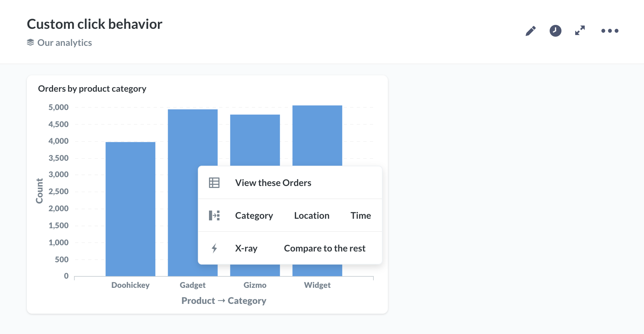Break out by Time
644x334 pixels.
[x=361, y=215]
